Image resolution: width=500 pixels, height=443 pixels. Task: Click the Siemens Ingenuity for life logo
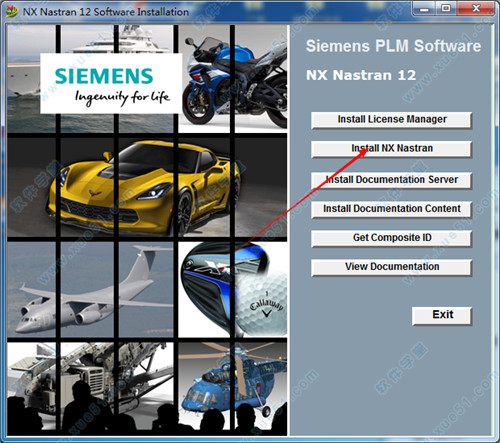click(111, 83)
